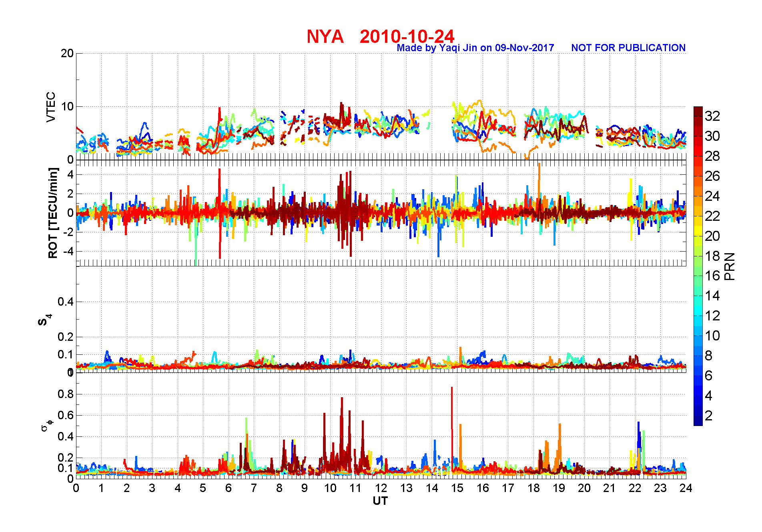This screenshot has height=532, width=762.
Task: Click x-axis tick label "21"
Action: coord(610,488)
